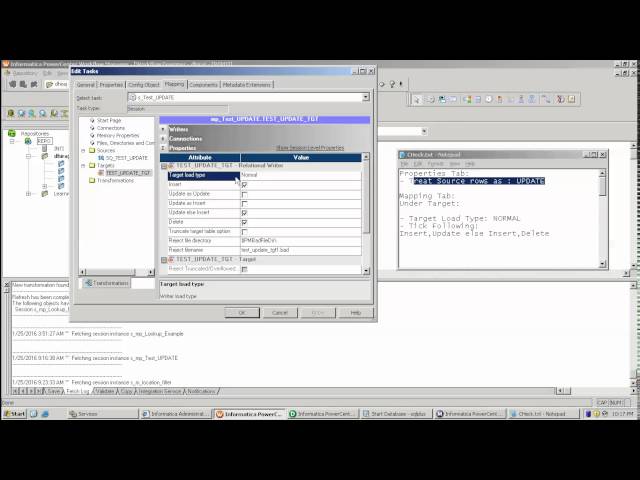Click the lightbulb icon right of the dialog
Viewport: 640px width, 480px height.
[x=392, y=84]
